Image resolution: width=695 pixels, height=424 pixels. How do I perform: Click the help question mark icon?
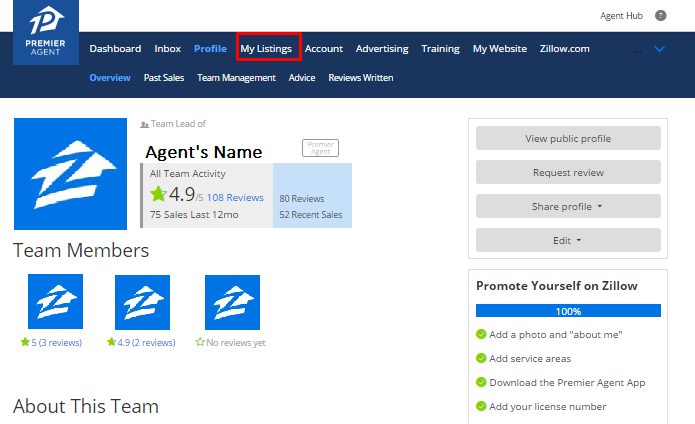[660, 16]
